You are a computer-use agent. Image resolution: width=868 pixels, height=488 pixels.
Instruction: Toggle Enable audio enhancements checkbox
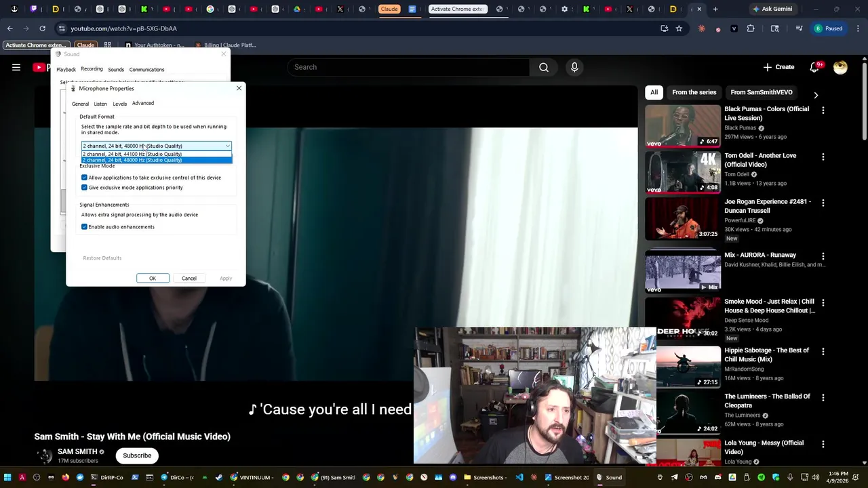point(84,227)
